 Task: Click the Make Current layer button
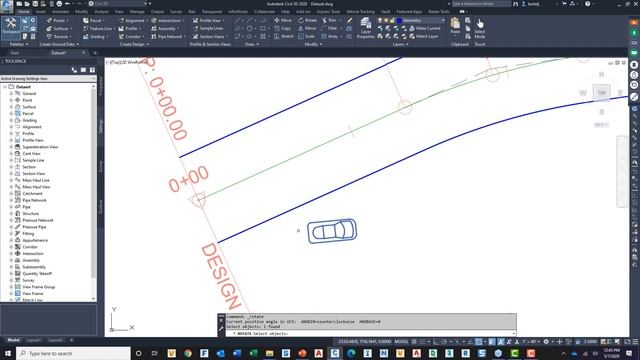pyautogui.click(x=424, y=29)
